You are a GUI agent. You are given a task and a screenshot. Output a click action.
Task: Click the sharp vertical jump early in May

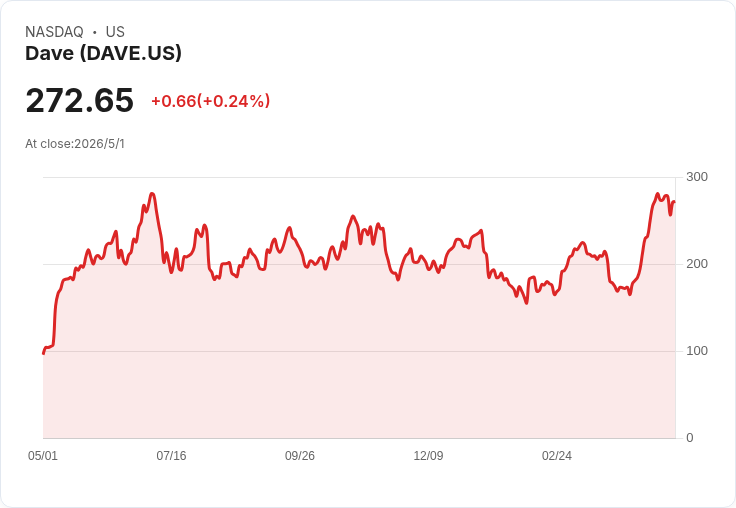pyautogui.click(x=55, y=319)
